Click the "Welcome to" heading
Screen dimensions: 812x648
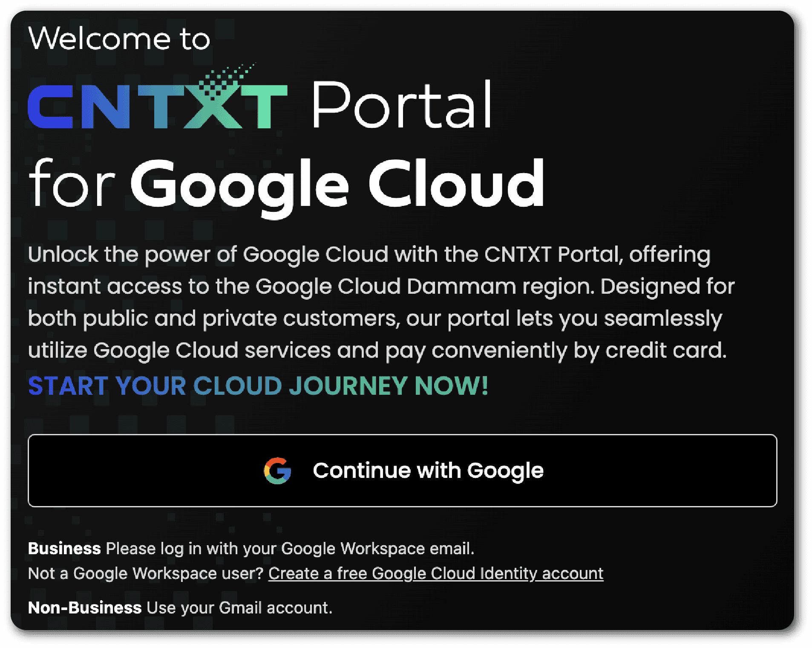coord(119,38)
